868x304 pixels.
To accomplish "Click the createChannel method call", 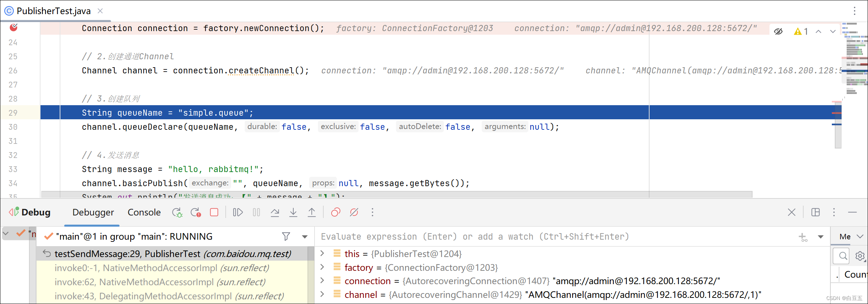I will coord(261,70).
